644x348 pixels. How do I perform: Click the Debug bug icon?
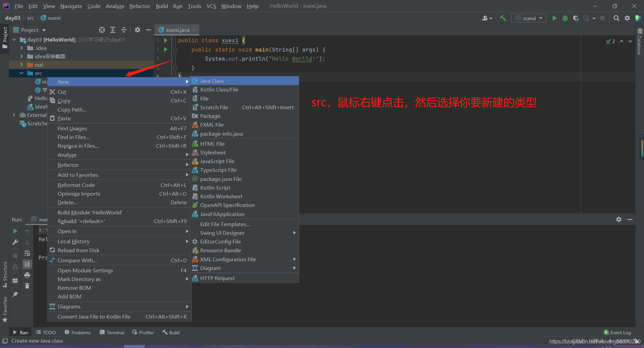[565, 18]
